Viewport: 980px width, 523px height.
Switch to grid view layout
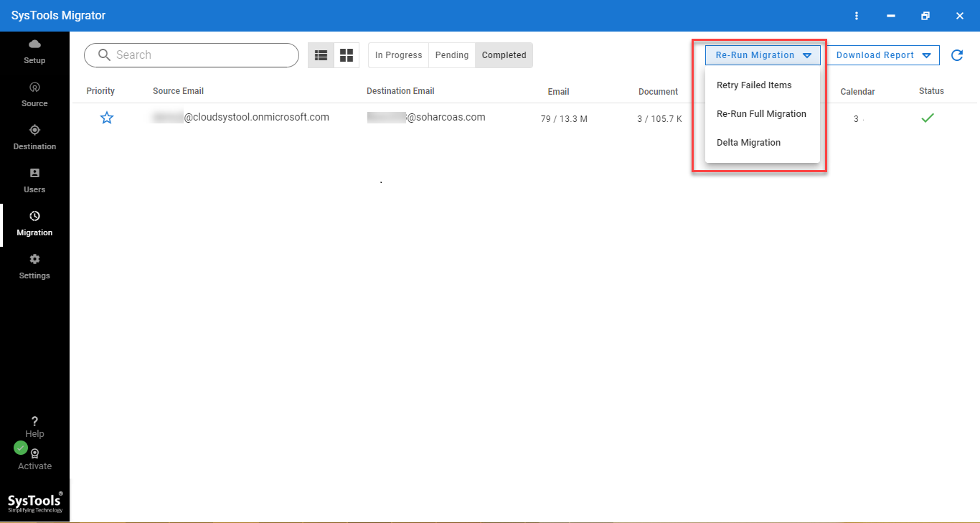(347, 55)
